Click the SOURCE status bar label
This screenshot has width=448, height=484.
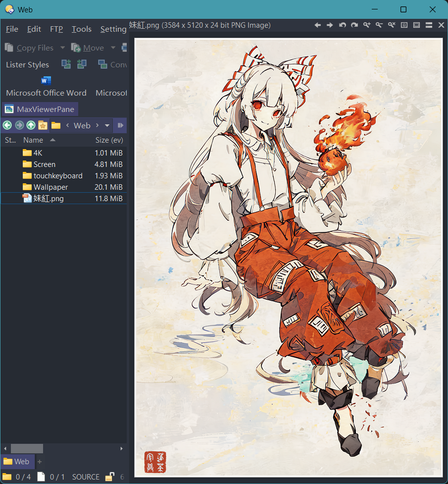[86, 477]
